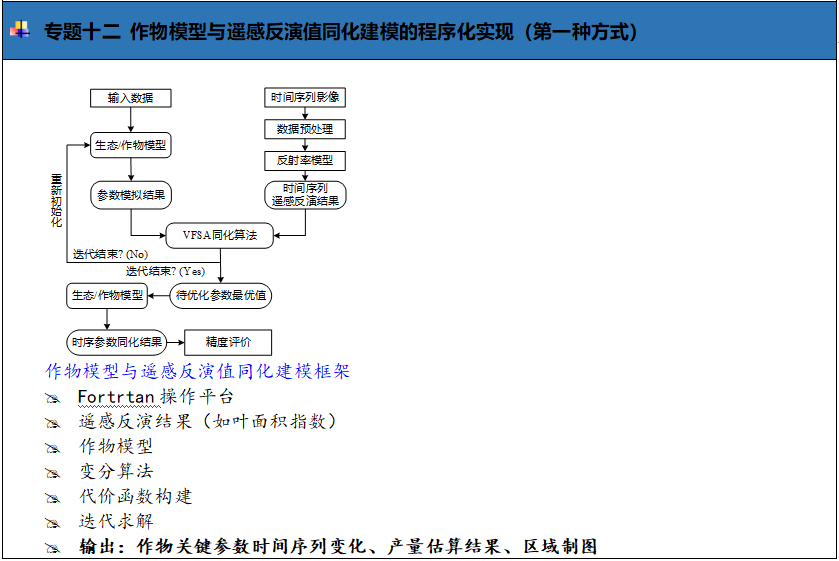
Task: Click the bullet icon before 代价函数构建
Action: pyautogui.click(x=52, y=498)
